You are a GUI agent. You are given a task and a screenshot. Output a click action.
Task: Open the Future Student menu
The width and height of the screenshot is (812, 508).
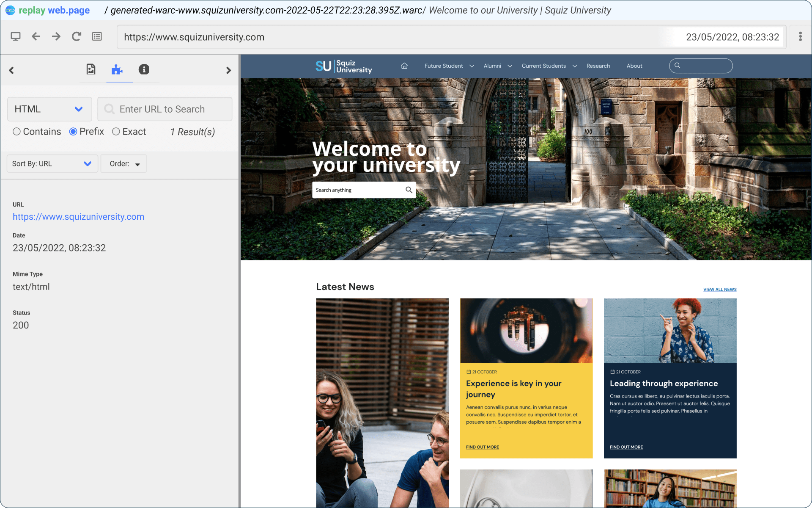tap(444, 66)
